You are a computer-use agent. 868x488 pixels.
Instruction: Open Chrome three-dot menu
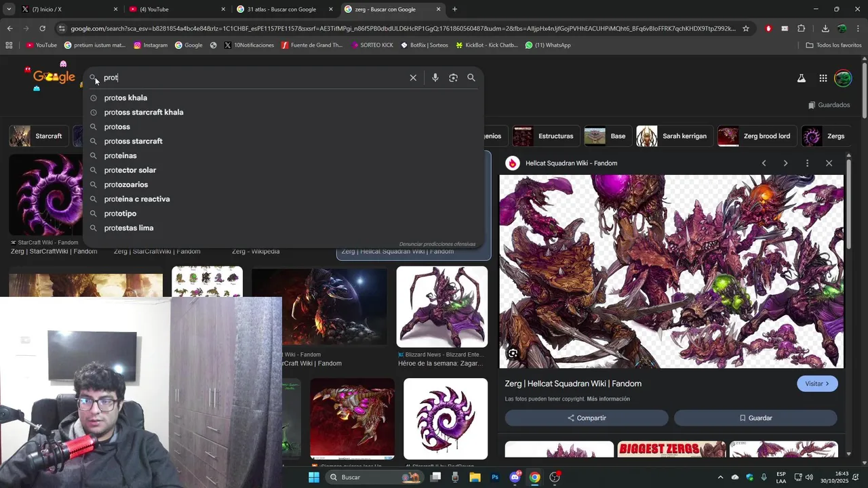pos(858,28)
